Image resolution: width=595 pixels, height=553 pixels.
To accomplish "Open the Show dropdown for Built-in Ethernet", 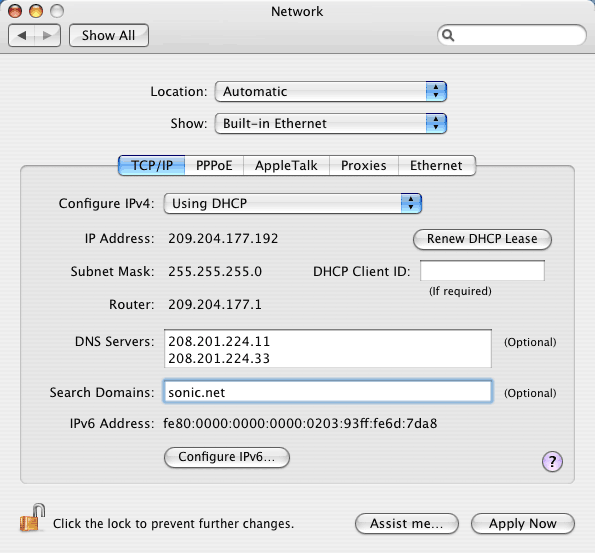I will [331, 123].
